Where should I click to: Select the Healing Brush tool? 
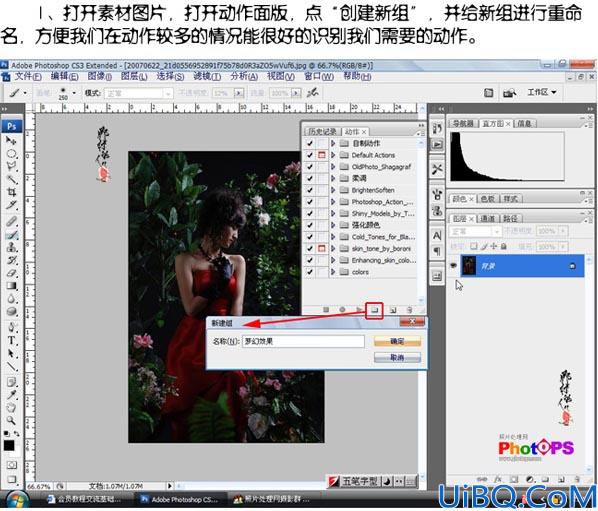click(11, 221)
